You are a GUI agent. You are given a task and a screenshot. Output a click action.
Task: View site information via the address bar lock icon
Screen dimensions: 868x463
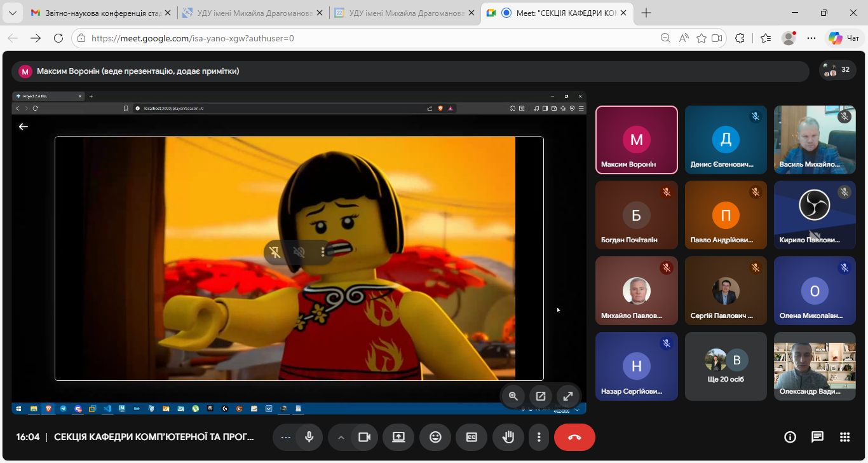coord(81,38)
